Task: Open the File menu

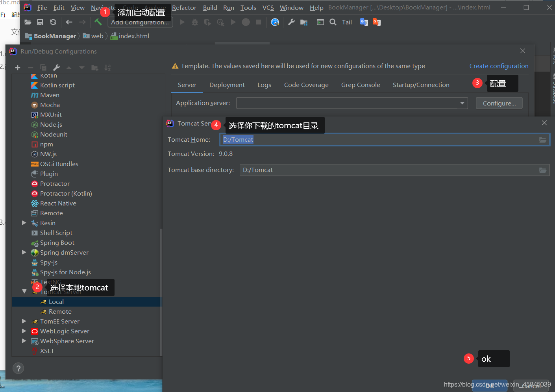Action: tap(42, 8)
